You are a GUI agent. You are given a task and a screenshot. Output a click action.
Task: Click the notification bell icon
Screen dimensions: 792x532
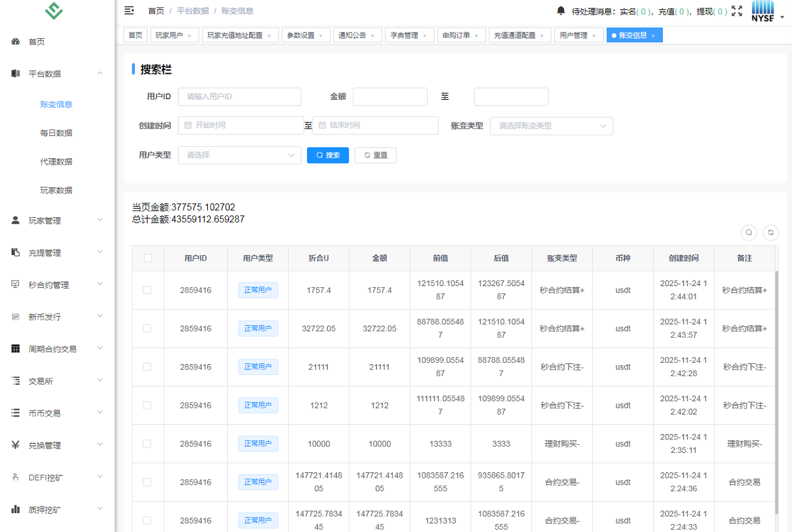[560, 10]
